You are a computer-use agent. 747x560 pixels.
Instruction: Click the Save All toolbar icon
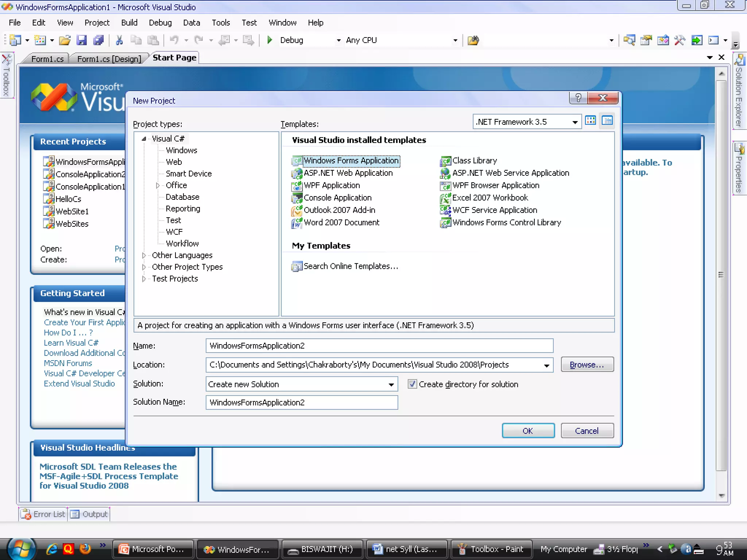pyautogui.click(x=98, y=40)
